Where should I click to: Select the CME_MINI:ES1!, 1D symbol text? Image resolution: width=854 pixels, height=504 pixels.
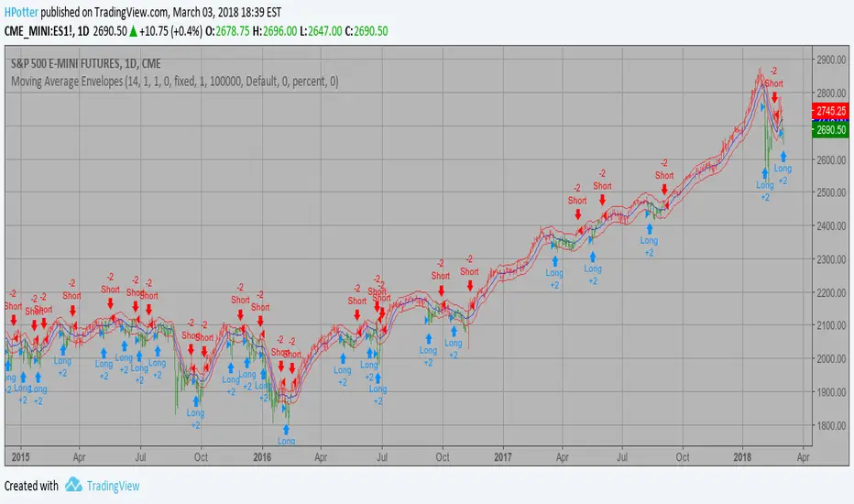pos(47,31)
